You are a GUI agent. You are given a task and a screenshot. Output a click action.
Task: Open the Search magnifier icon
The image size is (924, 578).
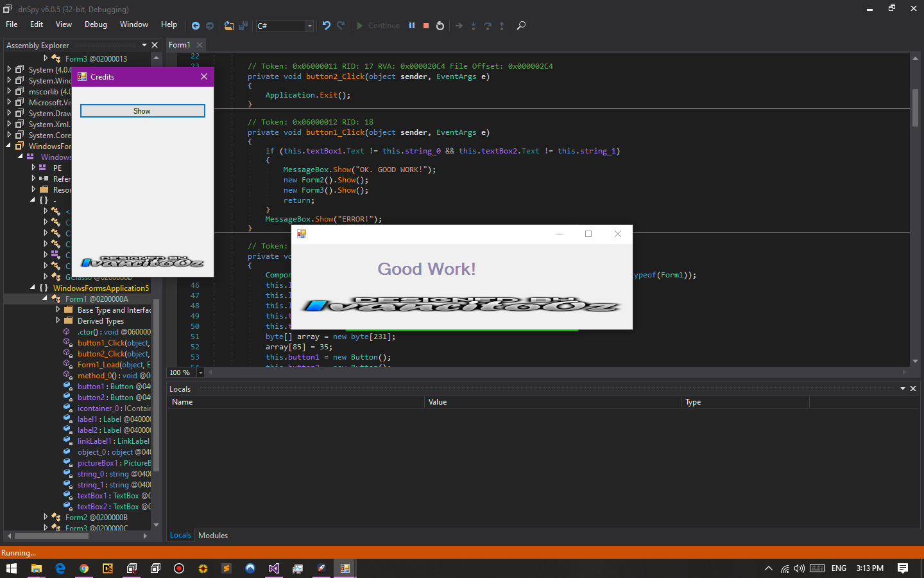click(x=521, y=26)
